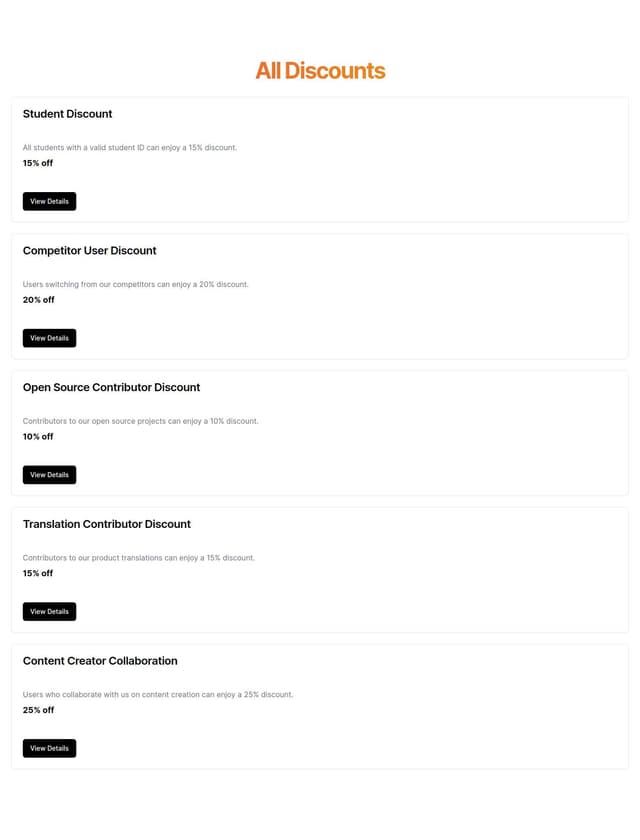Click the All Discounts page heading
This screenshot has height=840, width=640.
[320, 71]
